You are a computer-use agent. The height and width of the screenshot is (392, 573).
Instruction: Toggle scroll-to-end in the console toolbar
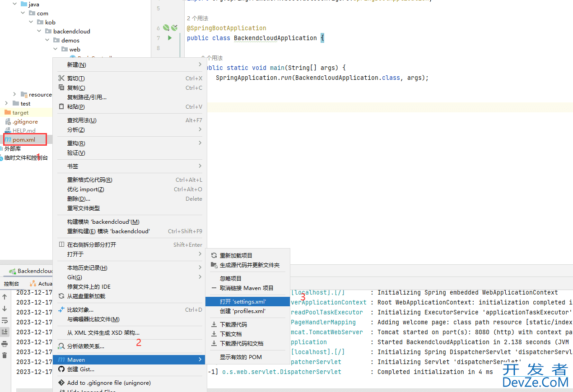coord(5,332)
